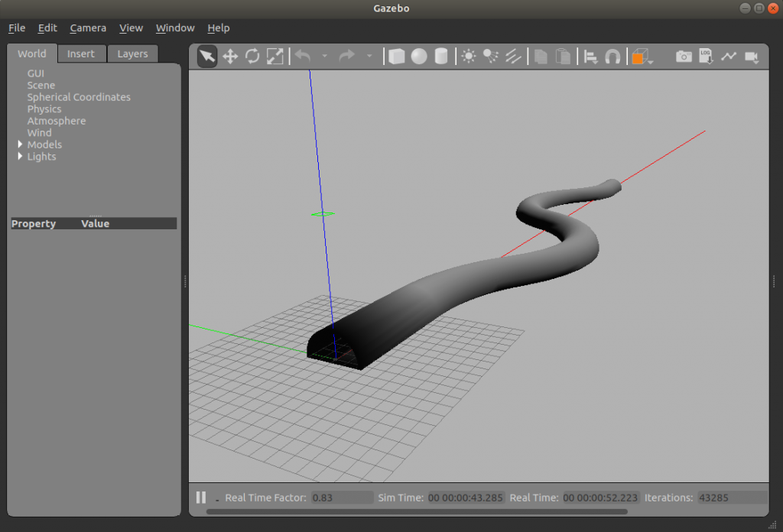Open the redo history dropdown arrow
Screen dimensions: 783x532
369,57
